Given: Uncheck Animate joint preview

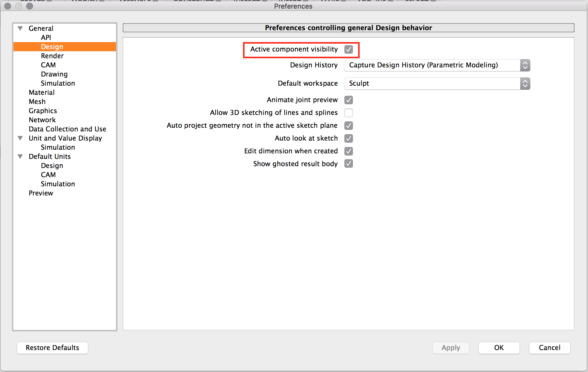Looking at the screenshot, I should coord(348,100).
